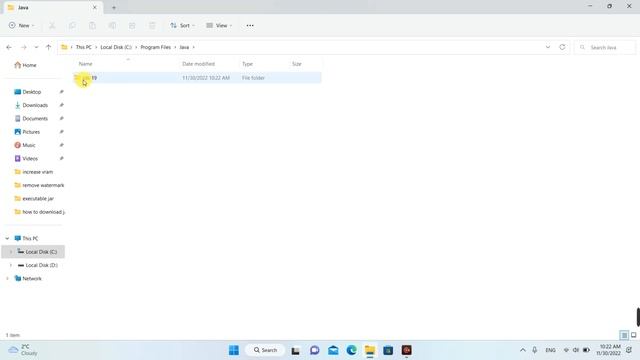Open the See more ellipsis menu
640x360 pixels.
[250, 25]
